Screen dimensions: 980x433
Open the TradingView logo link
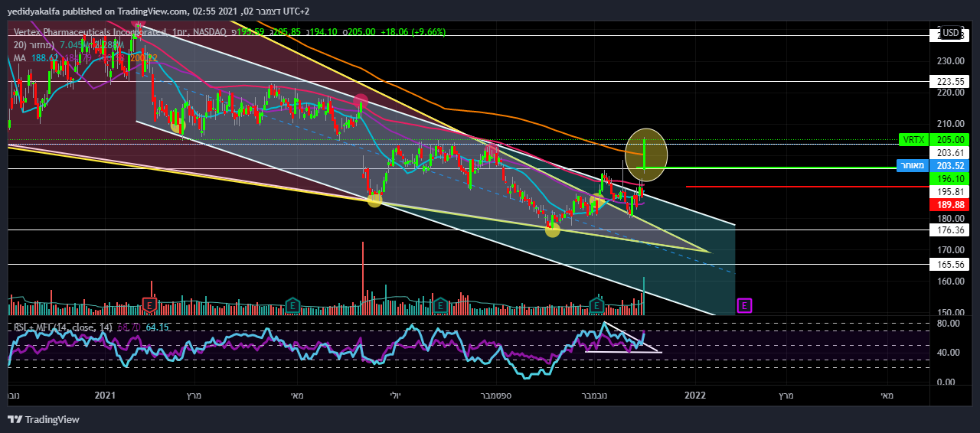(44, 419)
